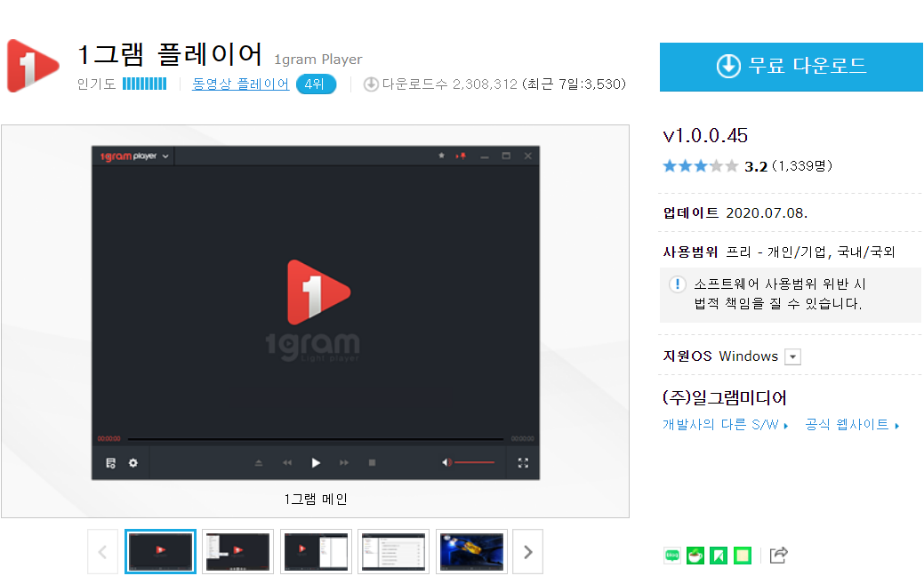Click the warning exclamation icon
The width and height of the screenshot is (924, 576).
click(x=678, y=284)
